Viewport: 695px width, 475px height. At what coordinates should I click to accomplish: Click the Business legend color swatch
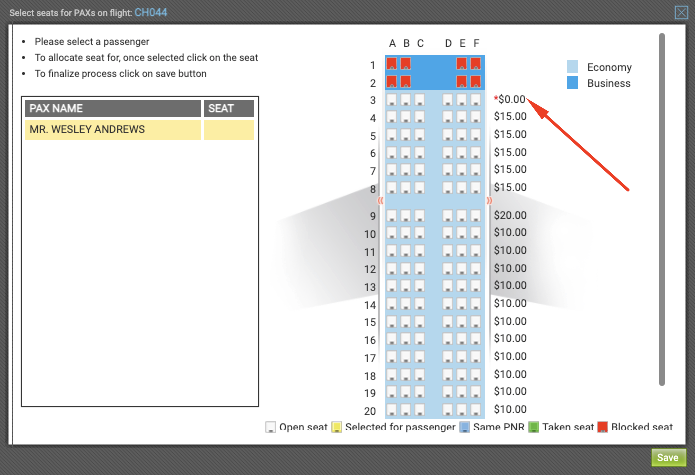pos(572,83)
